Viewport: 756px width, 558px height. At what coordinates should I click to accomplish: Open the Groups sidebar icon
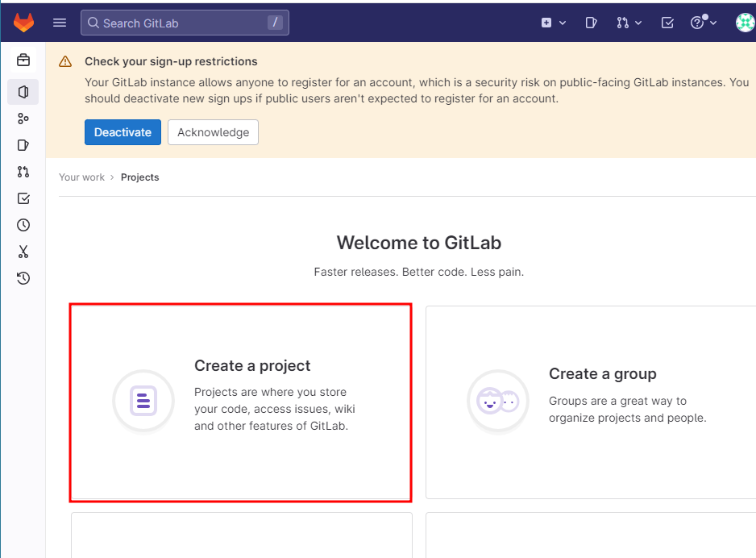[x=23, y=119]
